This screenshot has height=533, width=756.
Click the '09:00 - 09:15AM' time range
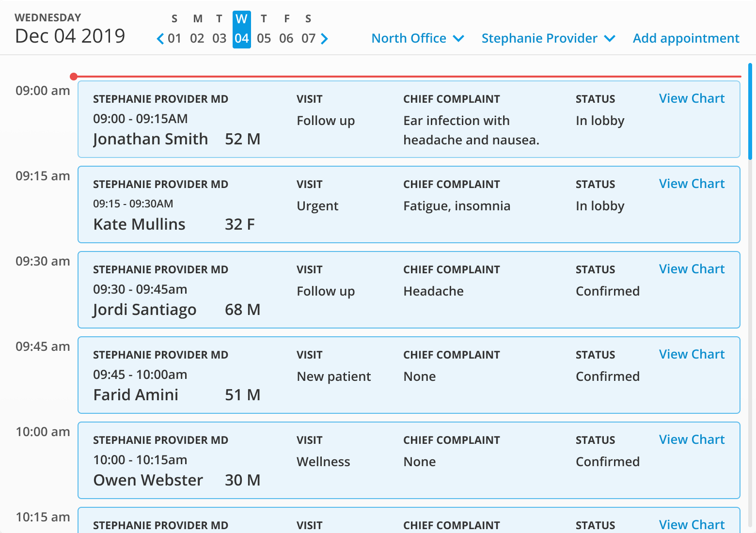coord(140,119)
